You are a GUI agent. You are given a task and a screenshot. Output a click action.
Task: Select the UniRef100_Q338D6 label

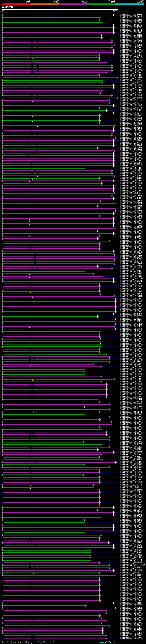click(x=131, y=254)
